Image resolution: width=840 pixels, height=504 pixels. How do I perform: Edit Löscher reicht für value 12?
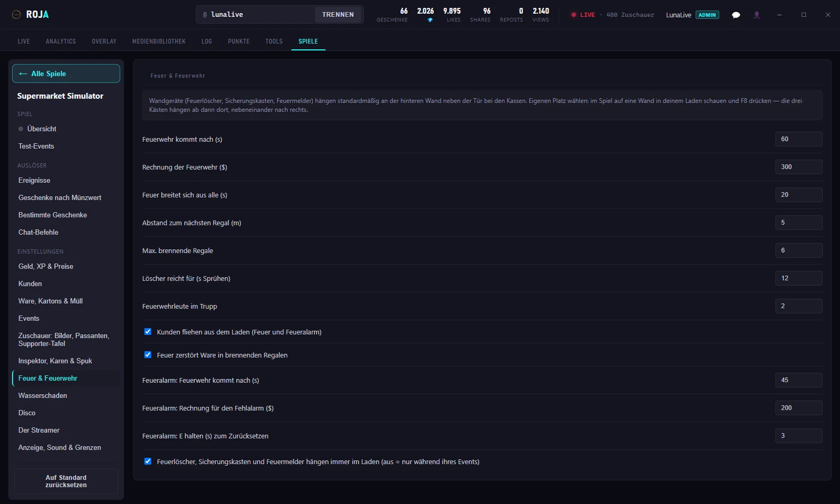coord(799,278)
